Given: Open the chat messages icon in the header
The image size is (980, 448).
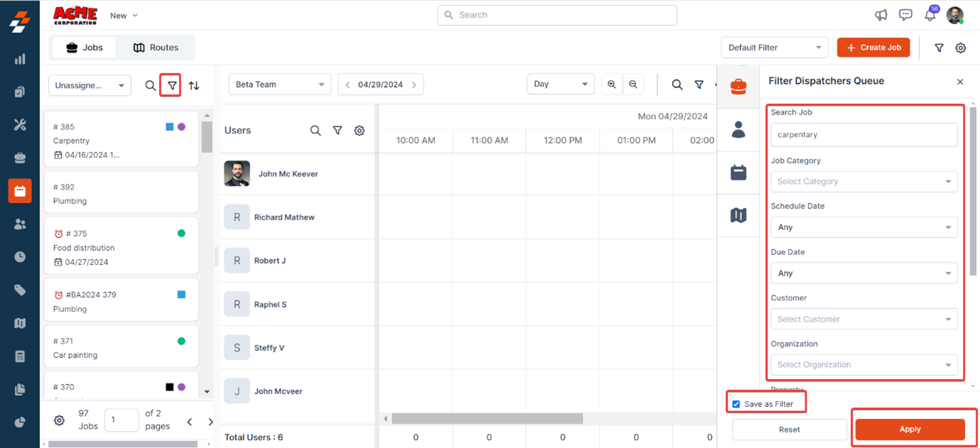Looking at the screenshot, I should coord(905,15).
